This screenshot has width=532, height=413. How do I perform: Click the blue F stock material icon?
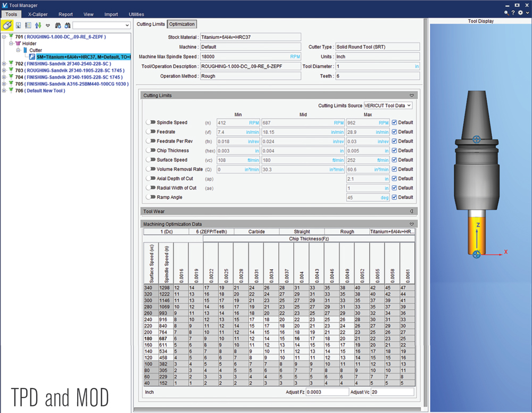click(32, 56)
